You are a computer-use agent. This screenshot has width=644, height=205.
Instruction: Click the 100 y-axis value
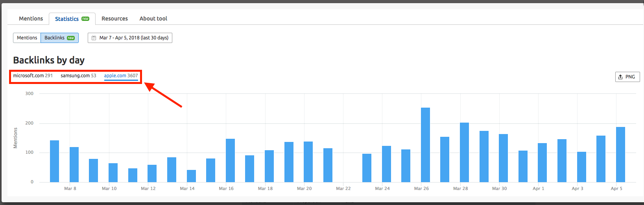(30, 152)
